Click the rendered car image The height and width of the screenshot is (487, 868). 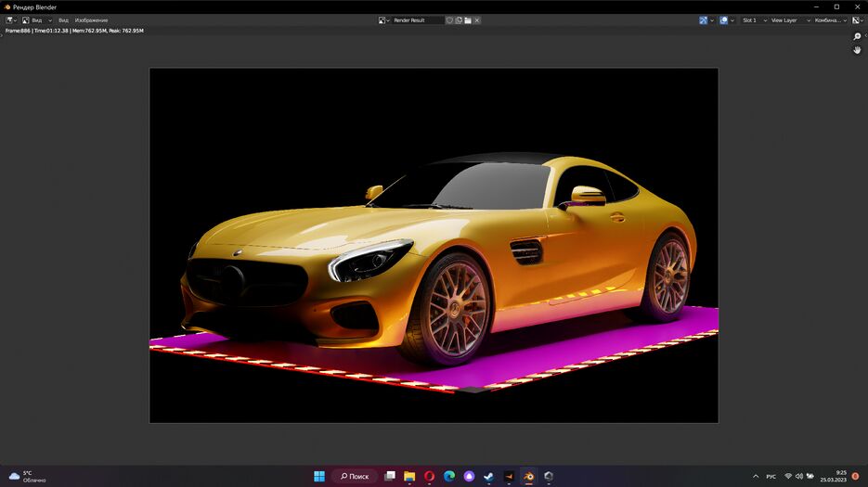(434, 246)
